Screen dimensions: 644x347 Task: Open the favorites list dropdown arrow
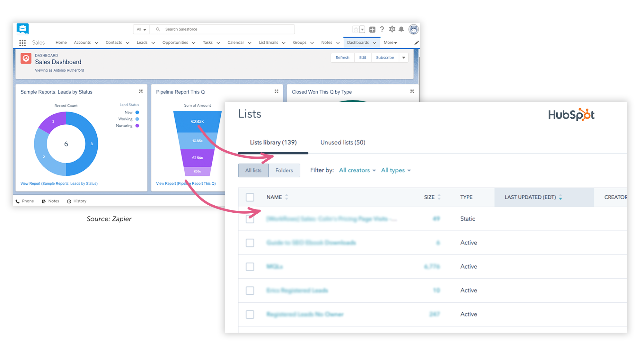click(362, 30)
